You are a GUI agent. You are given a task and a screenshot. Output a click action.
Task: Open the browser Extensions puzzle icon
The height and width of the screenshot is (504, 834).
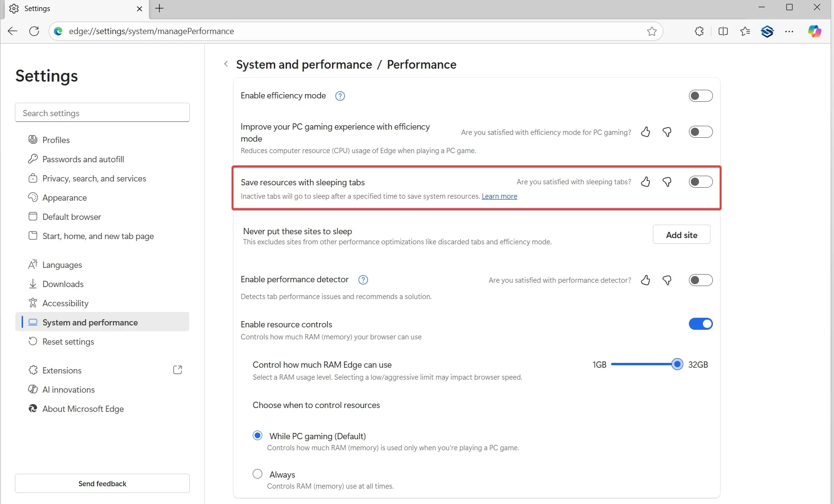pos(699,31)
